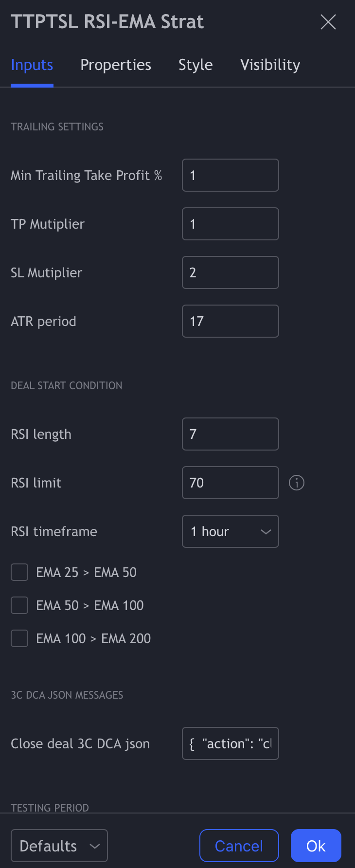
Task: Click the RSI limit value field
Action: [x=230, y=483]
